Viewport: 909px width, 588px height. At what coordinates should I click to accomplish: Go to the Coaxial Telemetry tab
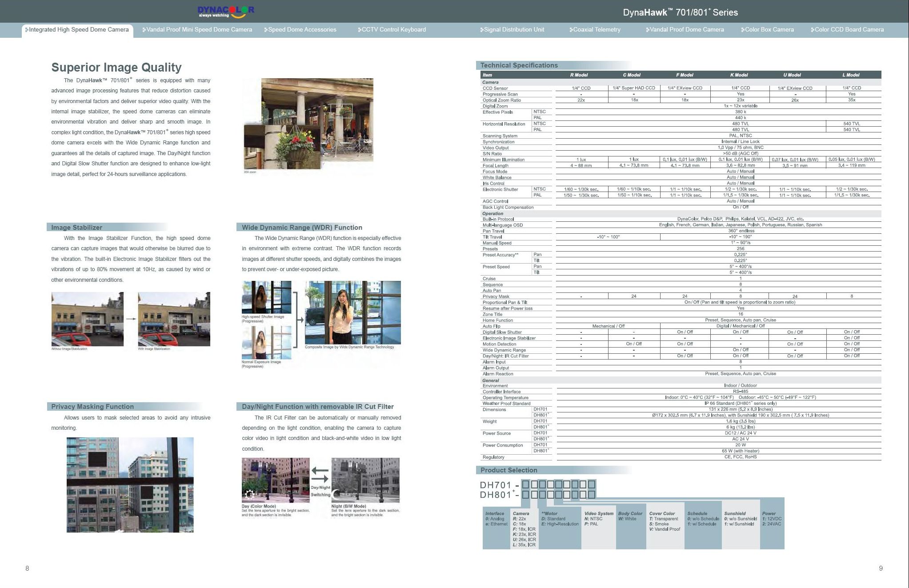(x=595, y=30)
